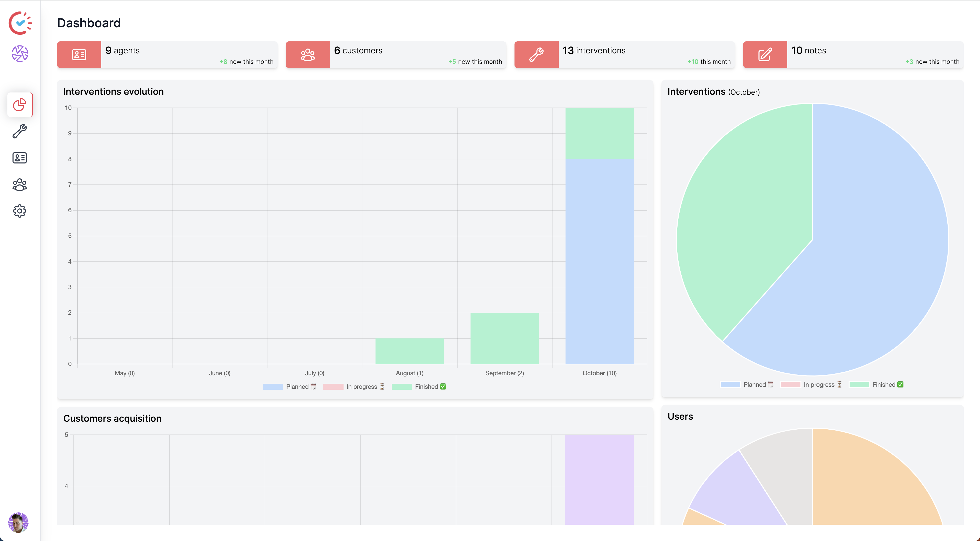
Task: Click the 'August (1)' axis label
Action: coord(410,373)
